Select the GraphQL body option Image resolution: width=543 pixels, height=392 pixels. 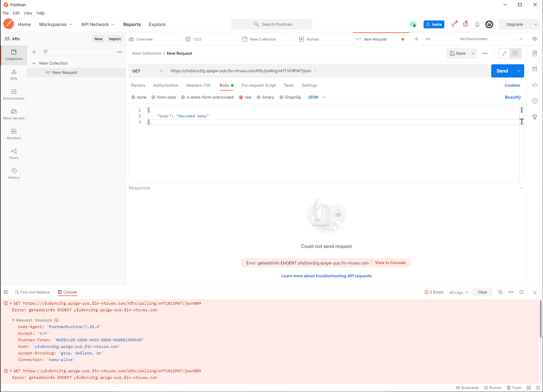[x=290, y=97]
